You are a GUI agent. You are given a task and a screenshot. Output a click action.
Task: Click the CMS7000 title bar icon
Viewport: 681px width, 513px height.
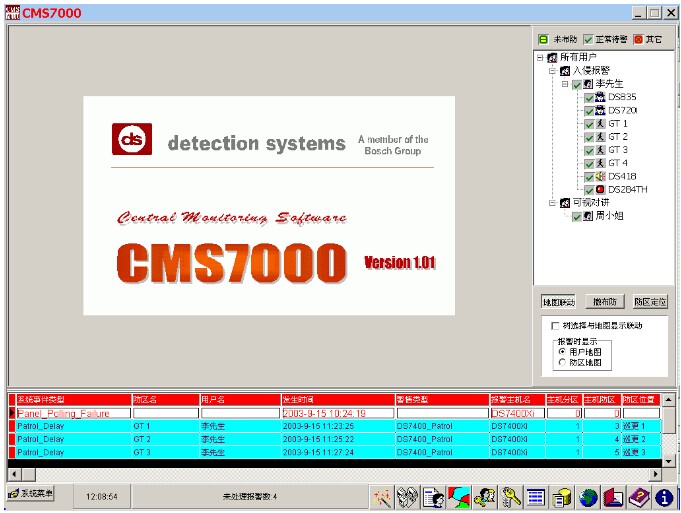click(x=13, y=12)
